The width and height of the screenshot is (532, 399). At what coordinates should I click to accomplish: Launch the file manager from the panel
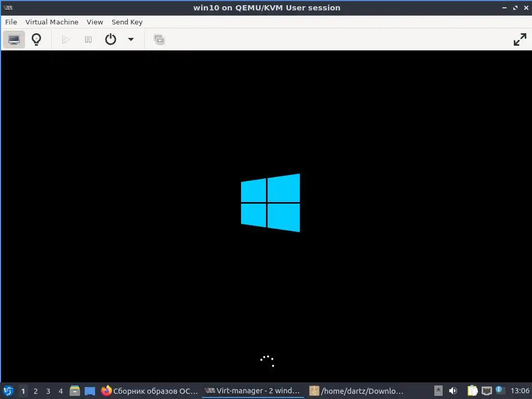[75, 391]
